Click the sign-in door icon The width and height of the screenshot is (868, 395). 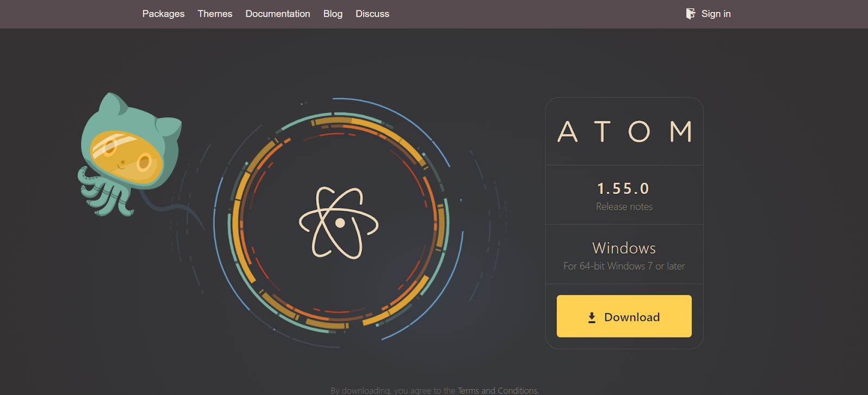691,14
